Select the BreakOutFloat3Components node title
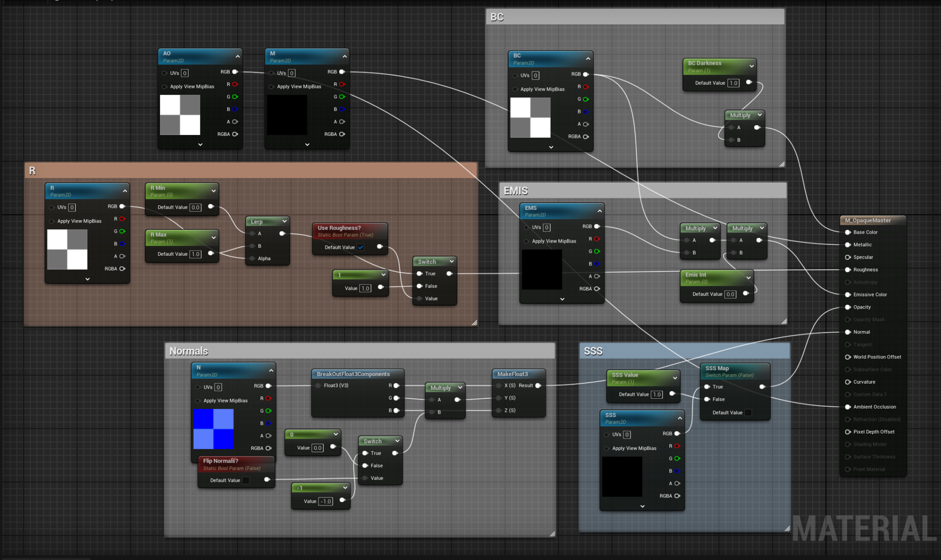941x560 pixels. pos(353,374)
